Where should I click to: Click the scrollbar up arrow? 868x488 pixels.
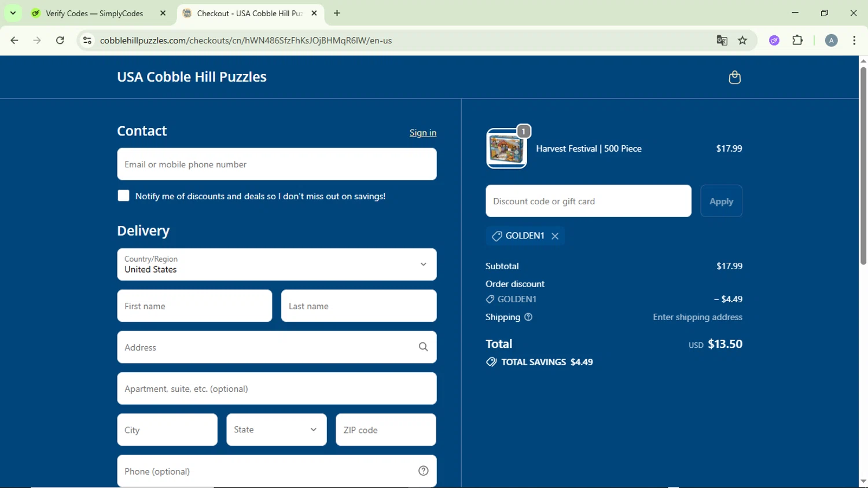(x=863, y=61)
